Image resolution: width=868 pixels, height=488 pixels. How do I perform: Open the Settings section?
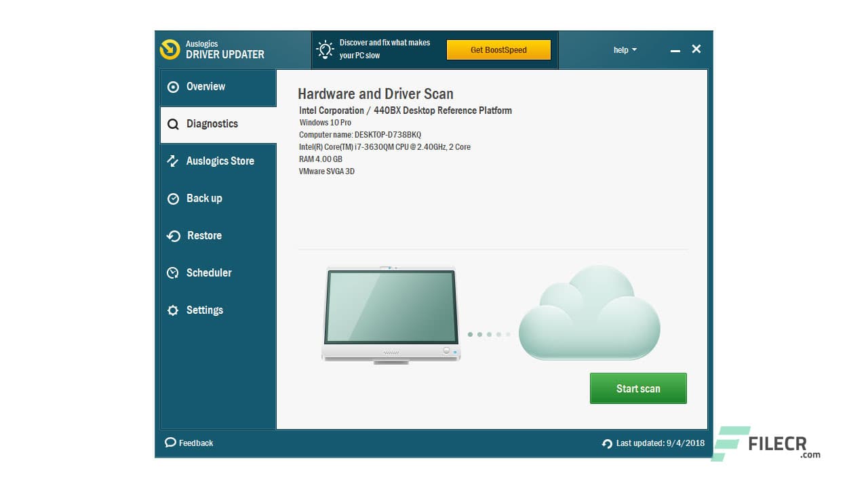pos(205,310)
